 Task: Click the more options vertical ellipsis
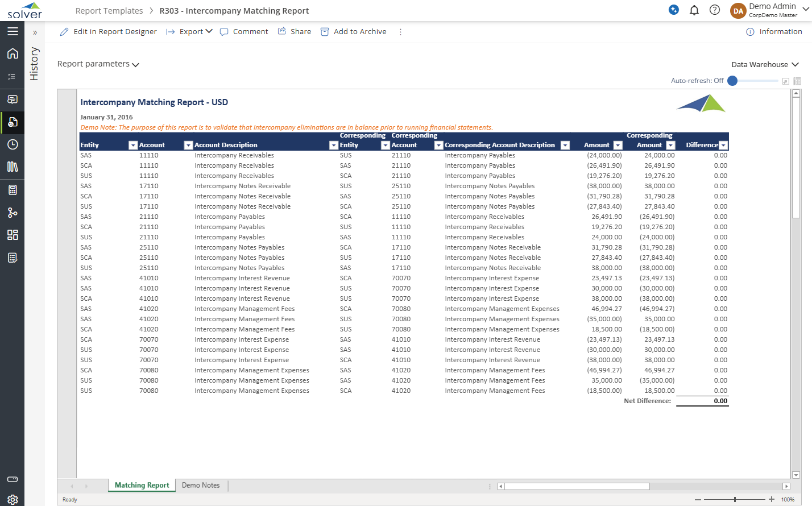point(400,32)
